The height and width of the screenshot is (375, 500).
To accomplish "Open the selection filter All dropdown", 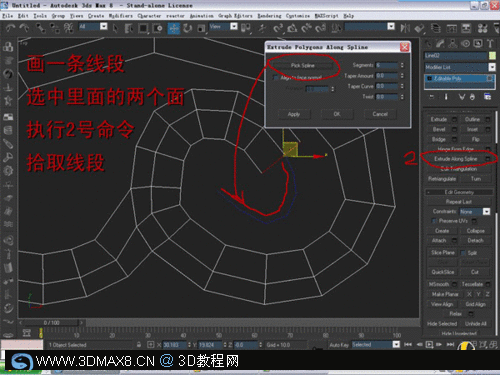I will click(104, 26).
